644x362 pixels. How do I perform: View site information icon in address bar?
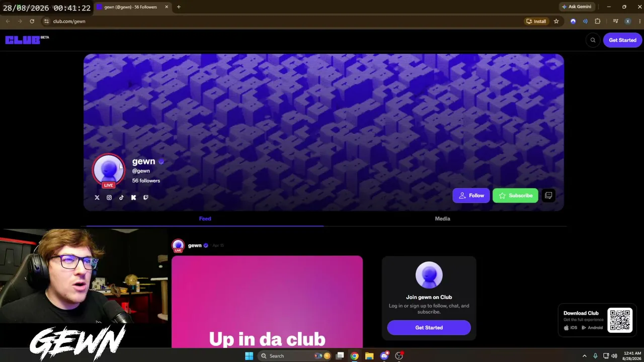(46, 21)
